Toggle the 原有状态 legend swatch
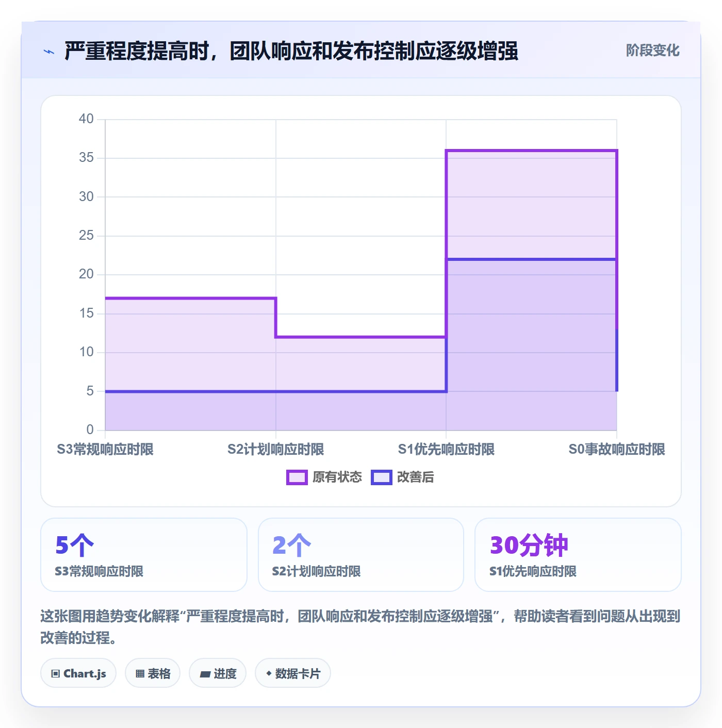The image size is (722, 728). coord(297,477)
